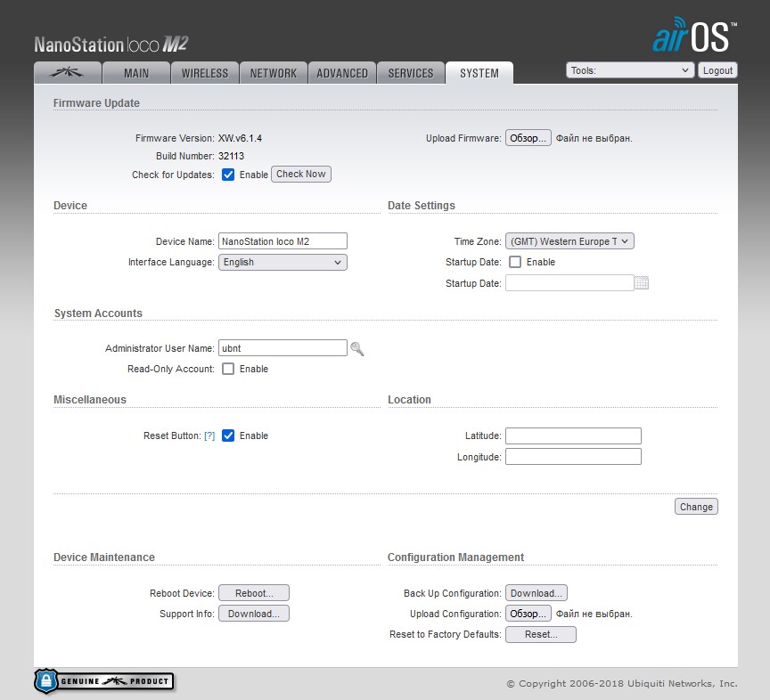Switch to the MAIN tab
The image size is (770, 700).
(x=136, y=73)
